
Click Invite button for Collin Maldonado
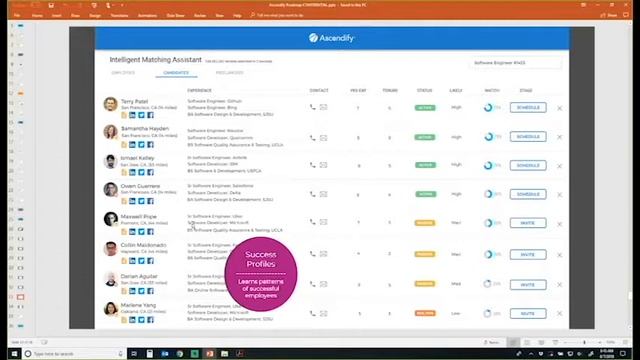click(x=528, y=255)
